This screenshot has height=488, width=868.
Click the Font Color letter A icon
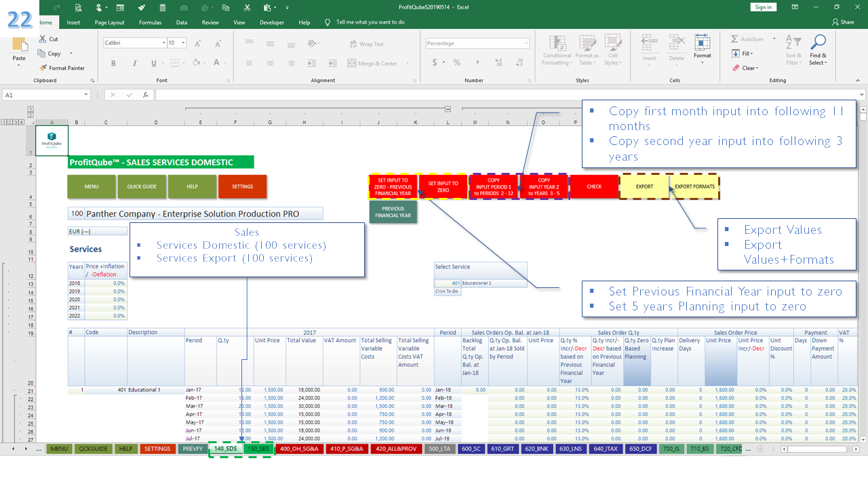(217, 63)
